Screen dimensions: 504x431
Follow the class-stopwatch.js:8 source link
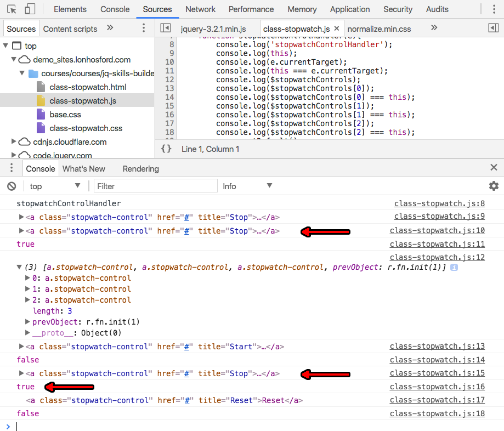[x=439, y=203]
